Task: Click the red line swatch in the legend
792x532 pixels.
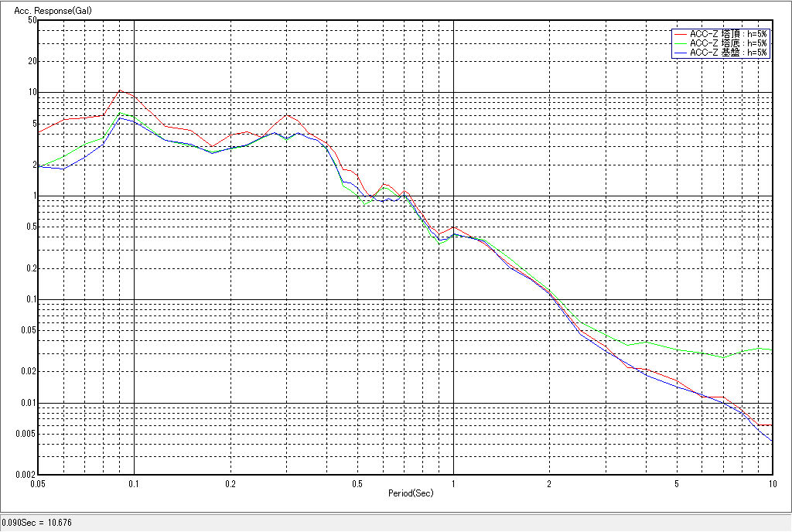Action: (x=681, y=34)
